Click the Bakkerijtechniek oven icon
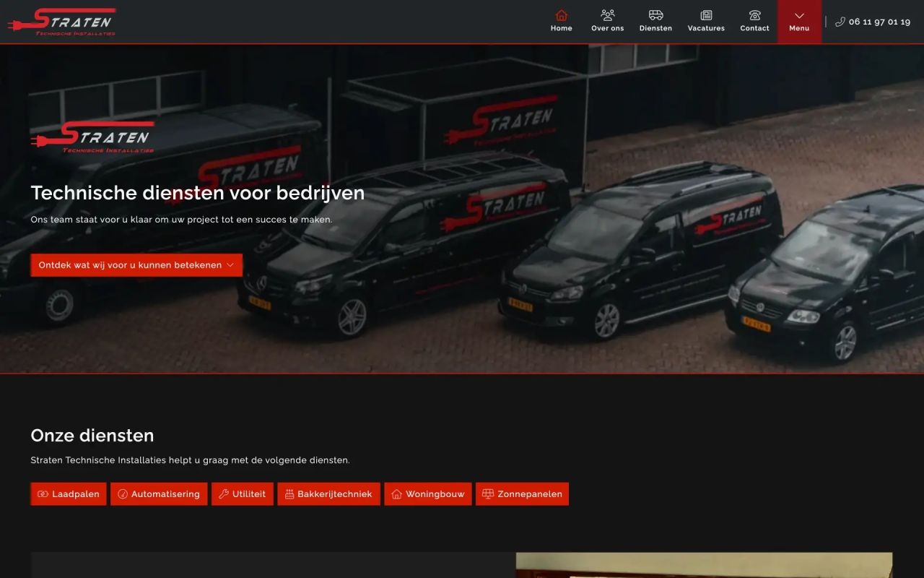 pos(289,494)
